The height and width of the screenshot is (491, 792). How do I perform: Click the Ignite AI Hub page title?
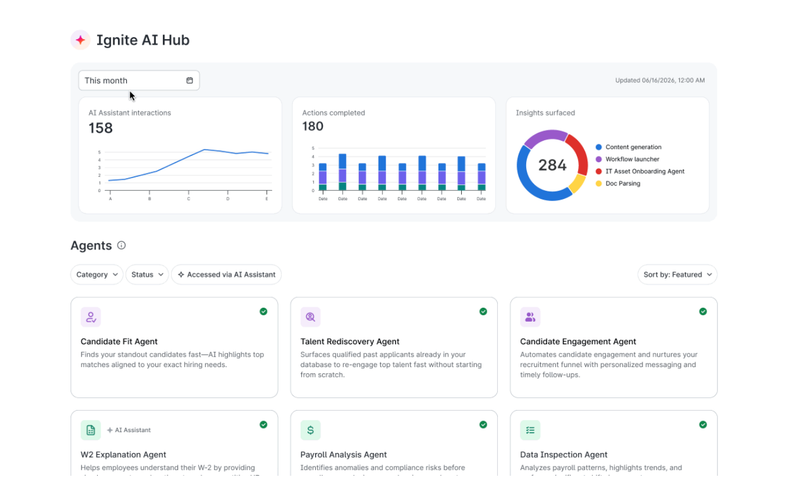143,40
